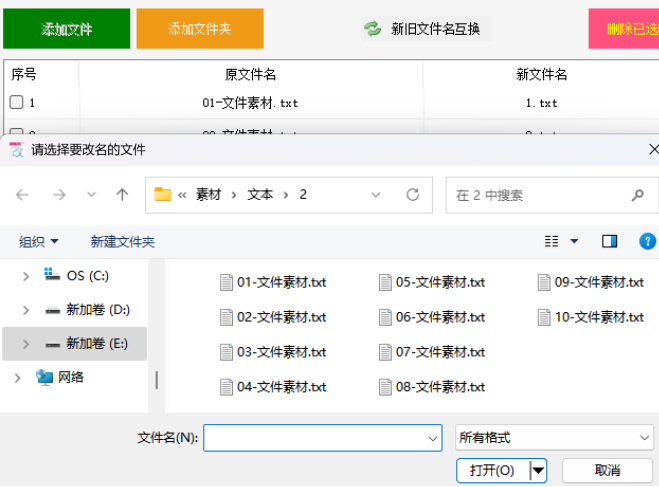Go back with the left arrow
The image size is (659, 487).
22,195
